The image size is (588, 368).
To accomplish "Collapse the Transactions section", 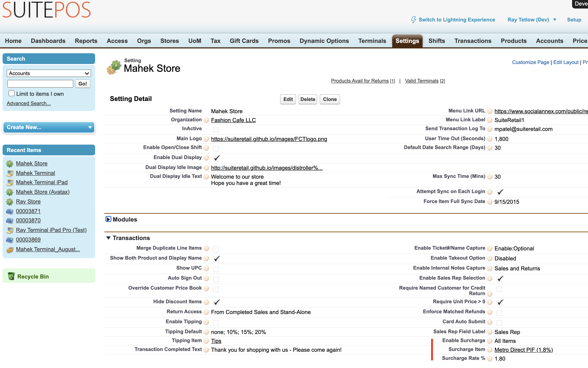I will point(108,238).
